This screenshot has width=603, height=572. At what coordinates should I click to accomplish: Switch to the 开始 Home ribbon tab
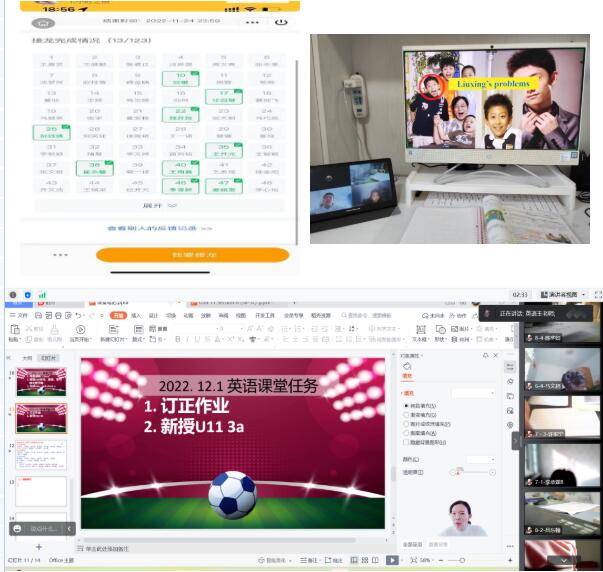(x=118, y=315)
